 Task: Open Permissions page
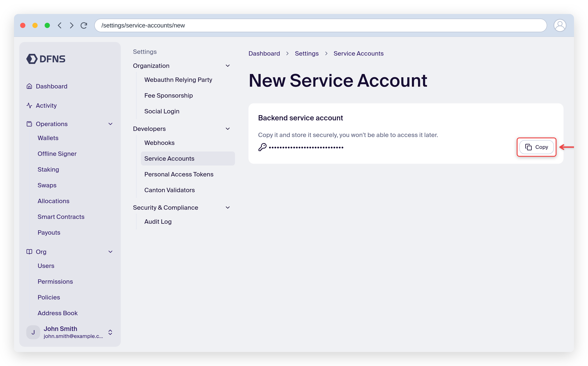tap(55, 282)
